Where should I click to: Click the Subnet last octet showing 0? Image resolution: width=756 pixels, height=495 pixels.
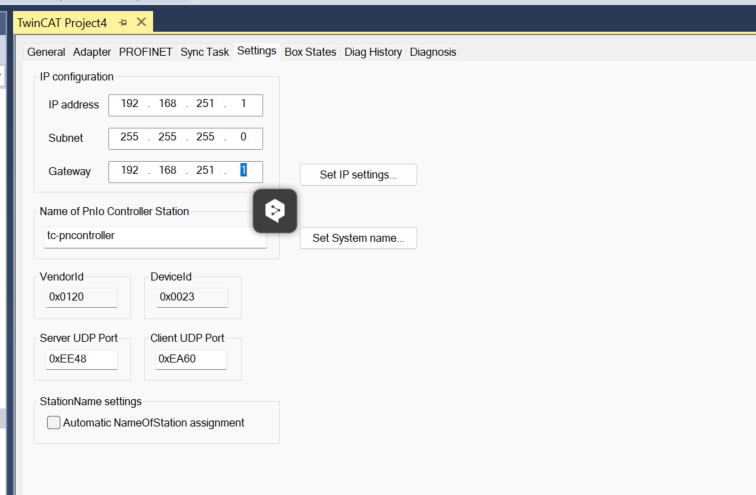pos(243,137)
